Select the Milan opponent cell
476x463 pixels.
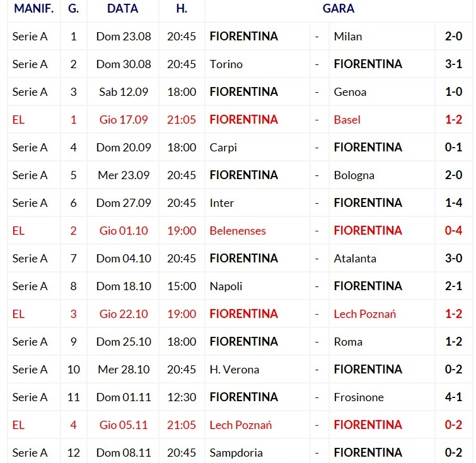point(347,37)
